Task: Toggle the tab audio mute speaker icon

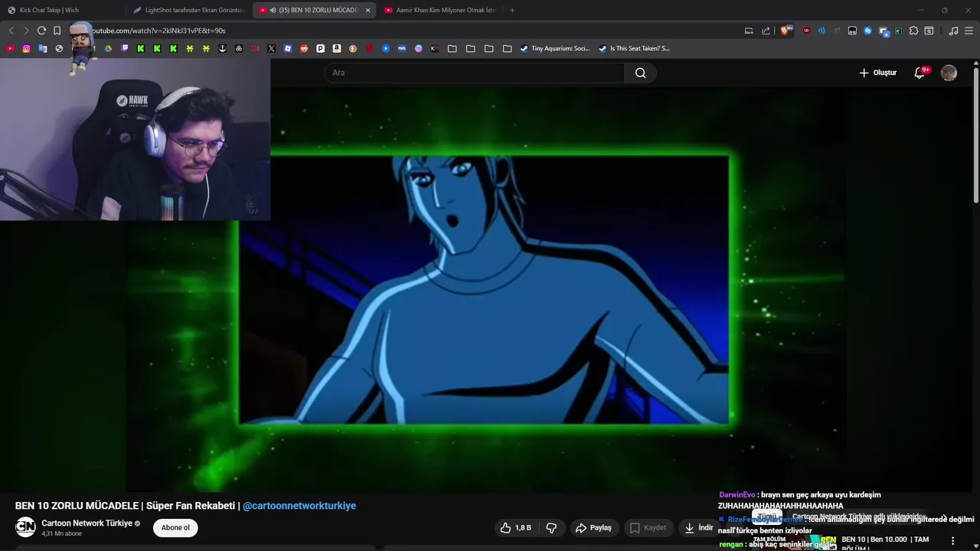Action: (273, 10)
